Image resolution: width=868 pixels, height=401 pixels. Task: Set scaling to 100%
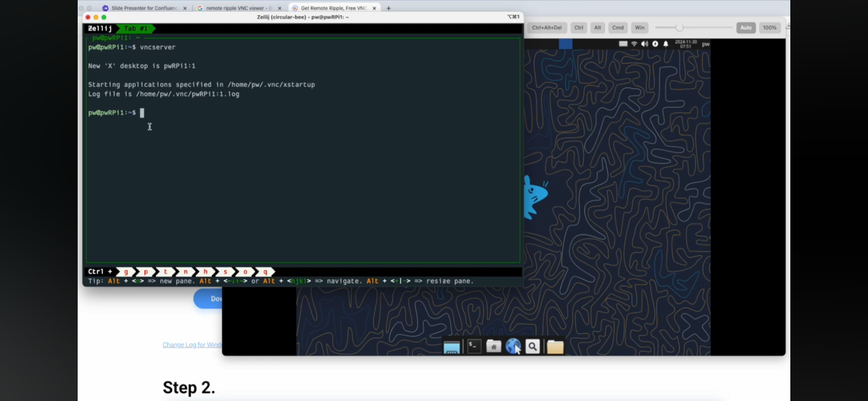(x=769, y=28)
